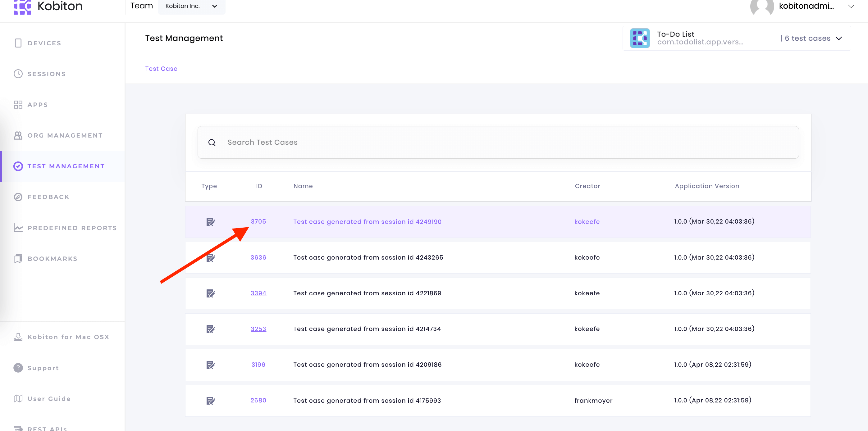
Task: Select 'Test case generated from session id 4249190'
Action: (x=367, y=222)
